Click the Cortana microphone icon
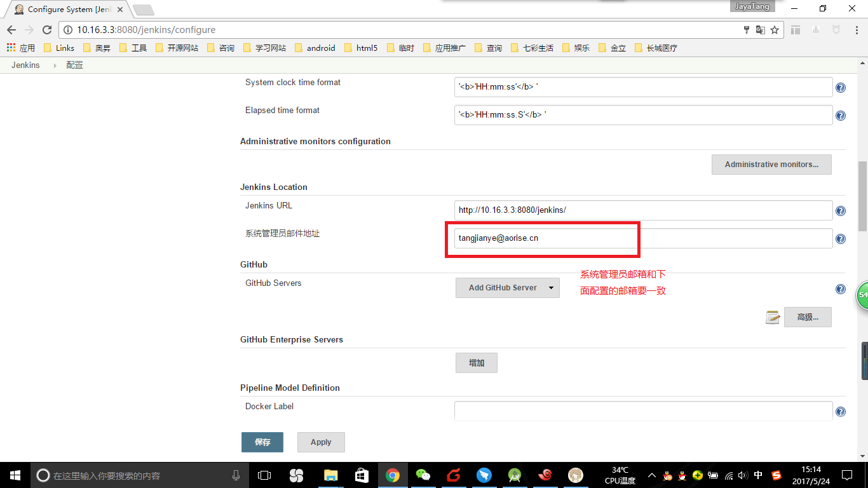The width and height of the screenshot is (868, 488). click(236, 475)
